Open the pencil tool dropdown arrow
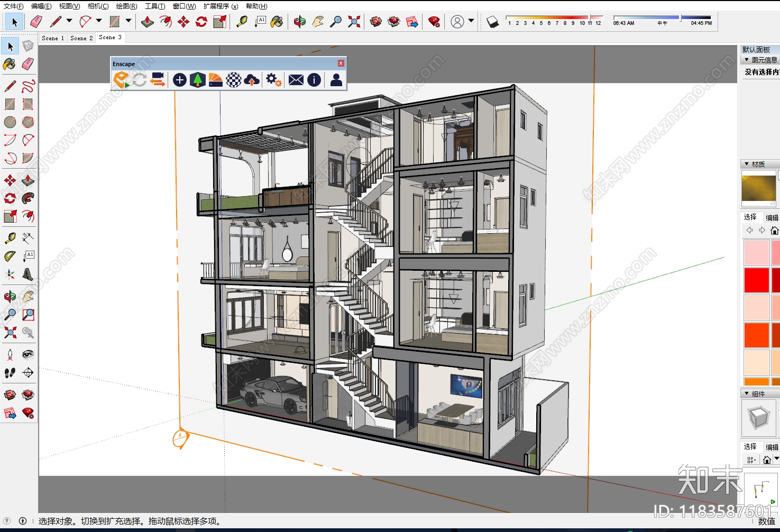This screenshot has height=532, width=780. (x=69, y=21)
